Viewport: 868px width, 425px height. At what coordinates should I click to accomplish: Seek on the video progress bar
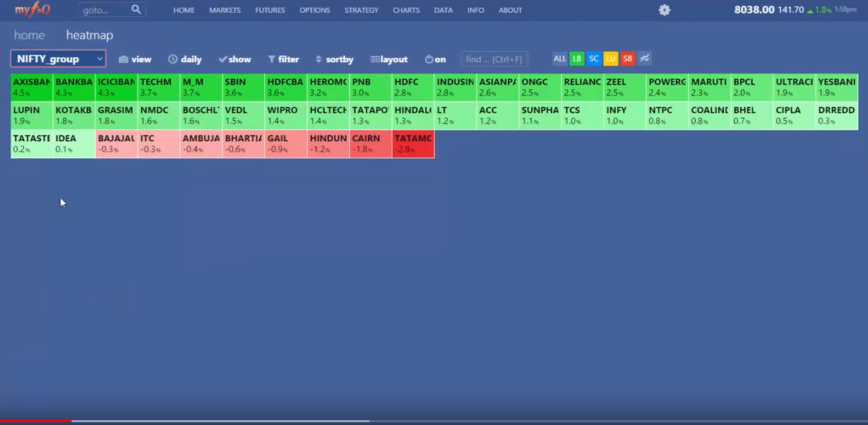click(x=434, y=421)
